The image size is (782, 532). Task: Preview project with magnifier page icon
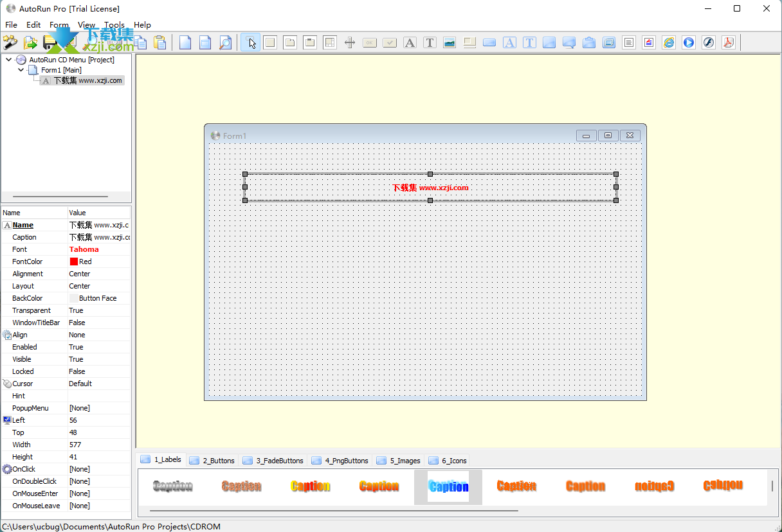click(x=225, y=43)
